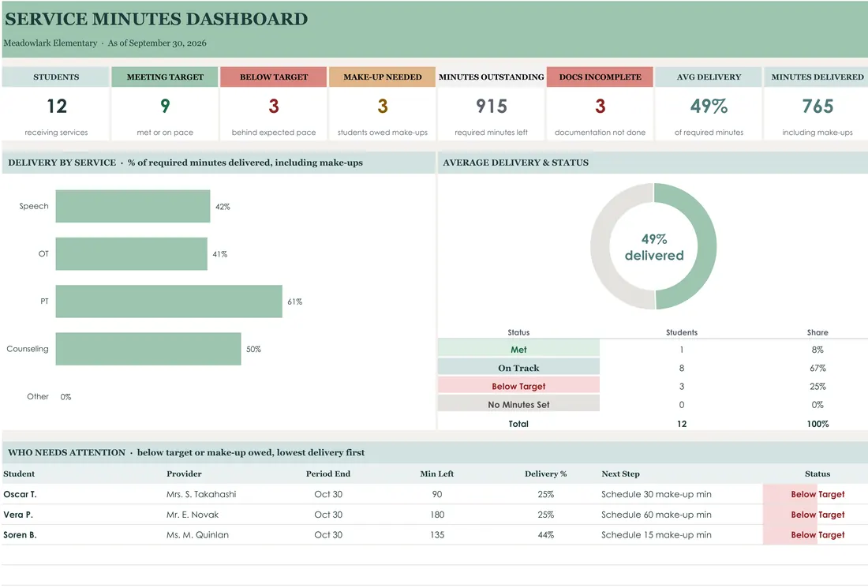
Task: Click student name Oscar T.
Action: coord(20,494)
